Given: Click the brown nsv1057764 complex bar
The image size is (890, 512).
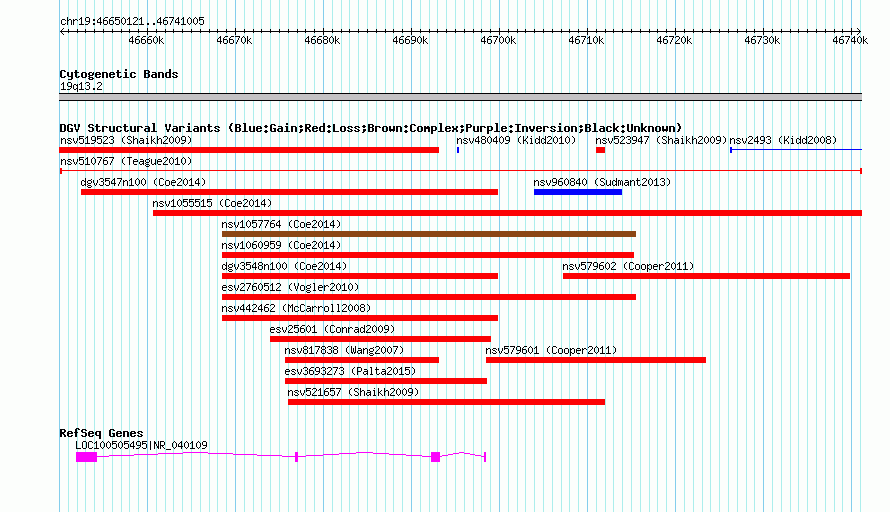Looking at the screenshot, I should click(x=429, y=234).
